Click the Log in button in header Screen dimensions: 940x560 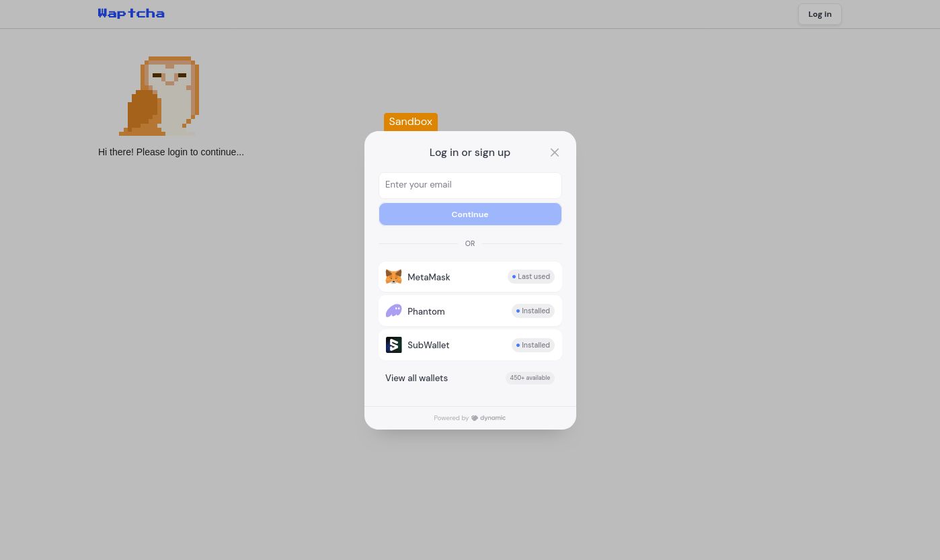click(820, 14)
